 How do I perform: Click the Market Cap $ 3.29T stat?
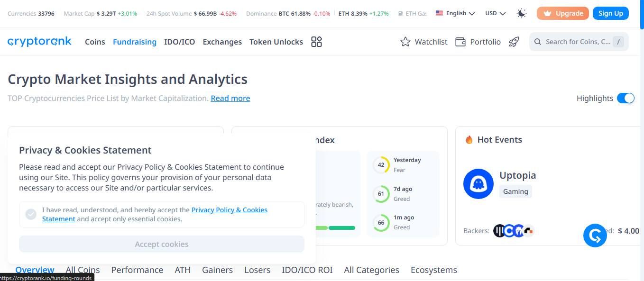pyautogui.click(x=101, y=14)
